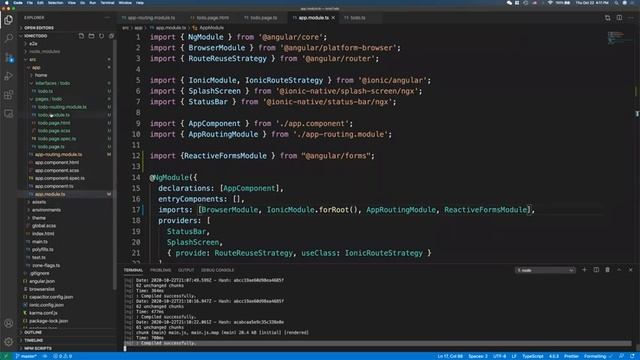Switch to app-routing.module.ts tab
The width and height of the screenshot is (640, 360).
tap(151, 18)
